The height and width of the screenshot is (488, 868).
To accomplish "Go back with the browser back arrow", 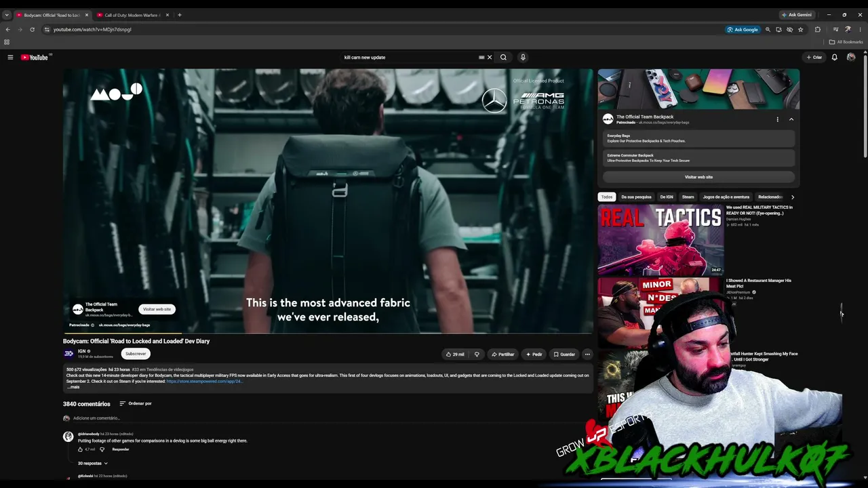I will [x=7, y=29].
